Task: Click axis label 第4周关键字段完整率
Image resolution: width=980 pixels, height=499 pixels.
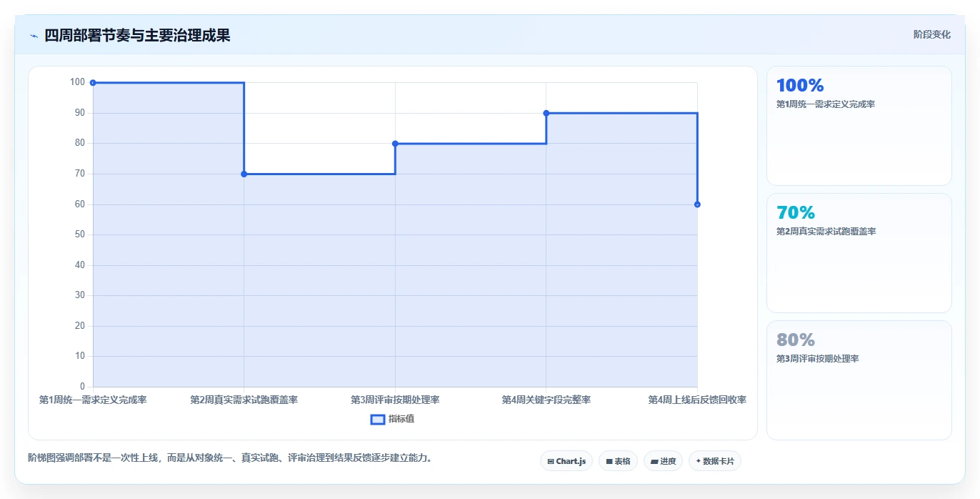Action: click(x=546, y=400)
